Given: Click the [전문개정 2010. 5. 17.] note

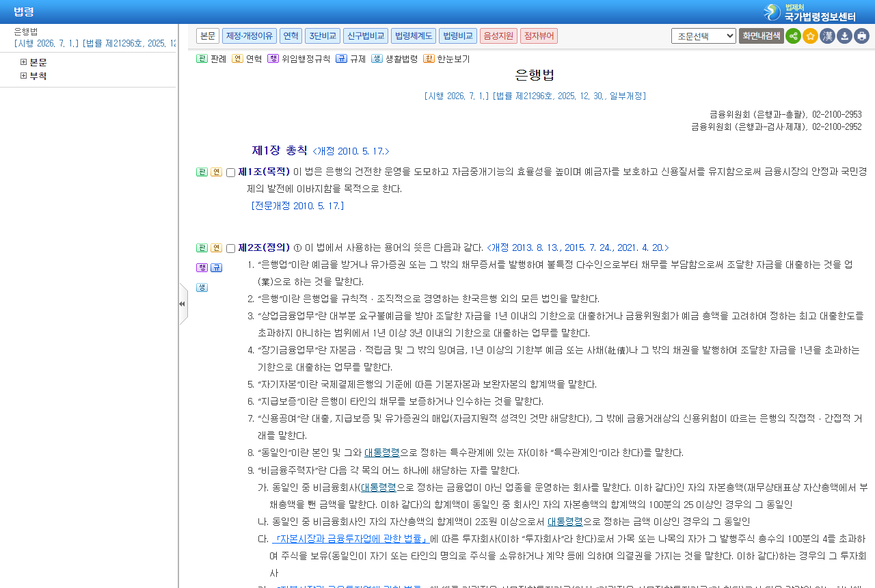Looking at the screenshot, I should point(297,206).
